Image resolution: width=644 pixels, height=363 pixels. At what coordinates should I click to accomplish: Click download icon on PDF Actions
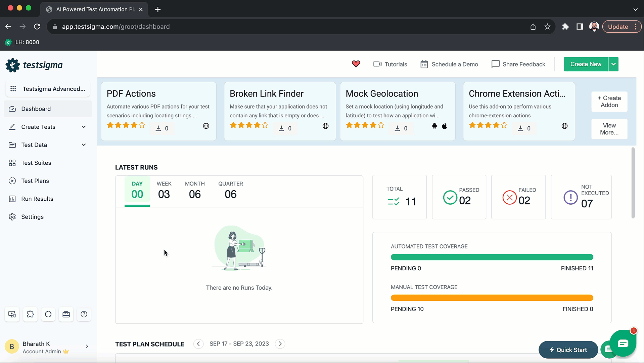click(158, 128)
